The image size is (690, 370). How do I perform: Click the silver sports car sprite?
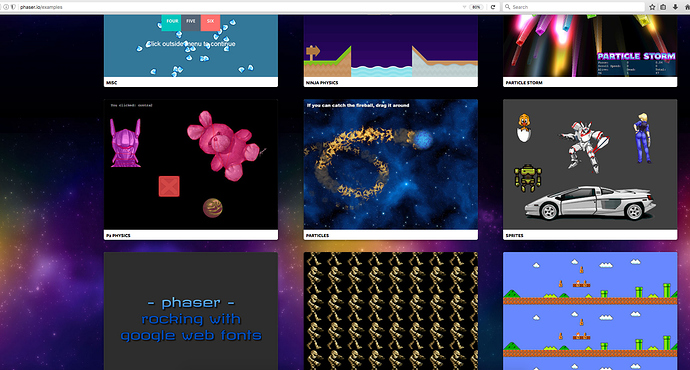click(x=590, y=203)
